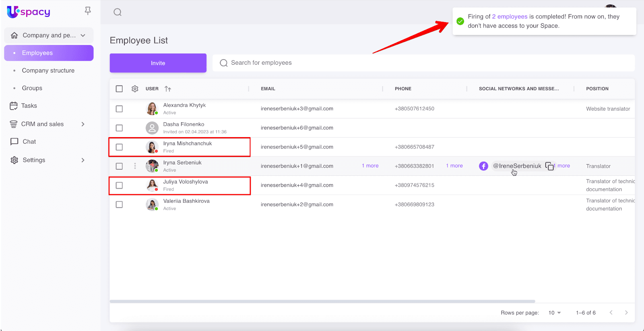Screen dimensions: 644x331
Task: Click the "2 employees" link in notification
Action: coord(510,16)
